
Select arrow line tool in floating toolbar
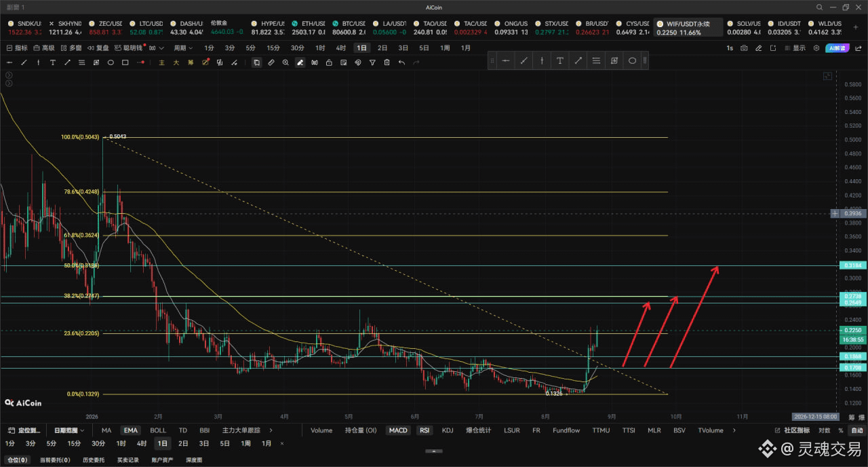[x=578, y=60]
